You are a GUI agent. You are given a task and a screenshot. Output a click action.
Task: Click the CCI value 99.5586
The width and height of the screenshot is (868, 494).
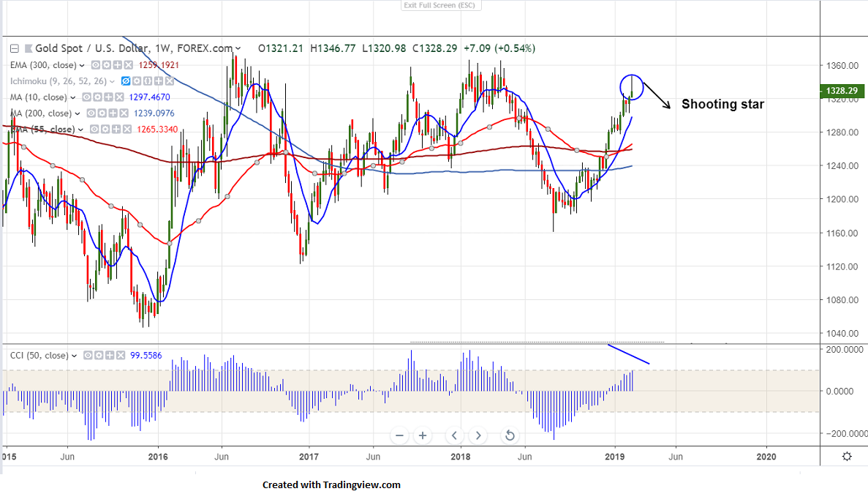click(x=146, y=356)
